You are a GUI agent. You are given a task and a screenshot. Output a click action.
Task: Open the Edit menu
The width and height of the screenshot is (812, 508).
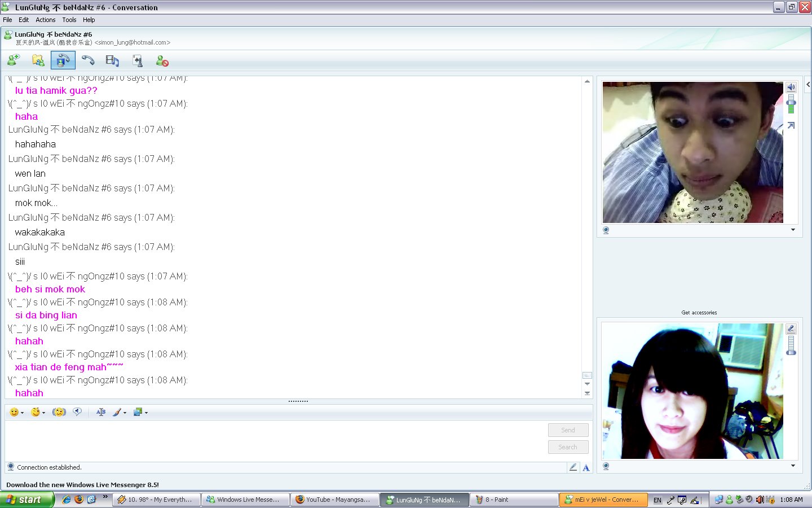click(x=24, y=20)
